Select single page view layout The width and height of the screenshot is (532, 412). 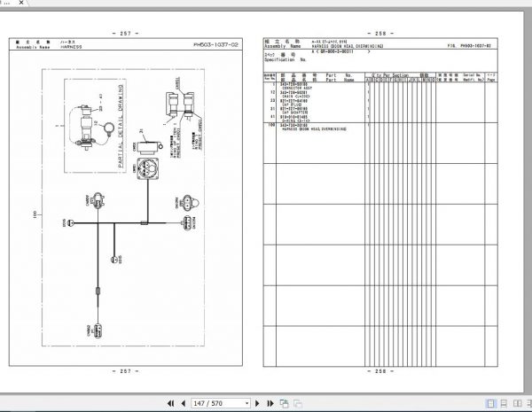click(490, 403)
